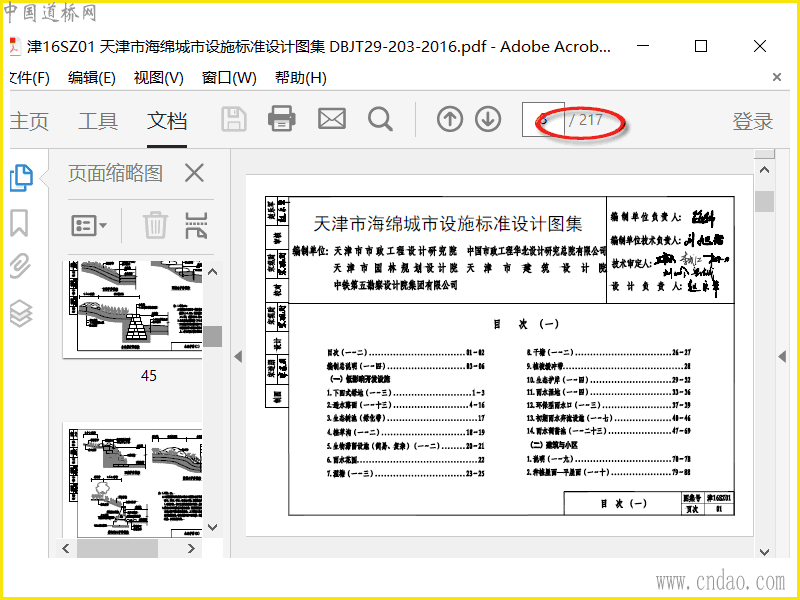This screenshot has height=600, width=800.
Task: Close the Adobe Acrobat window
Action: click(x=760, y=46)
